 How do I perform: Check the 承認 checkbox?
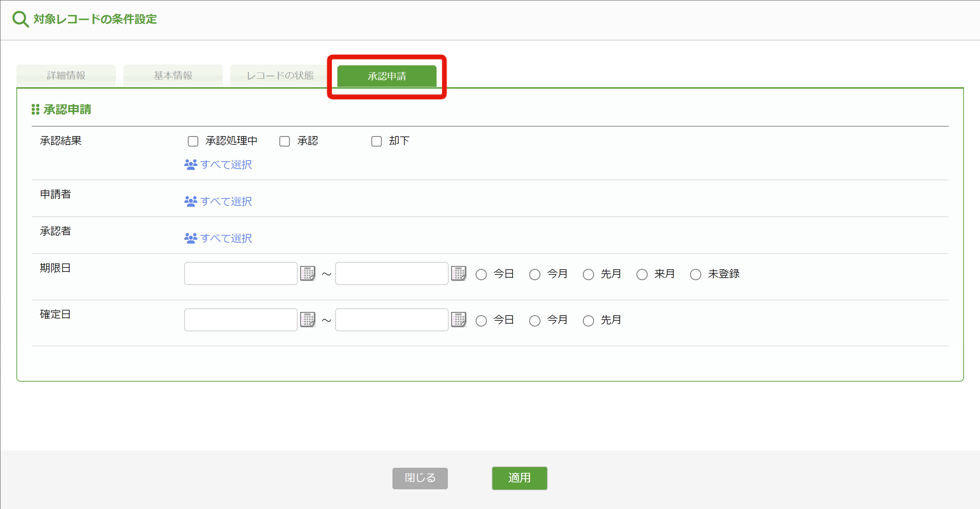pyautogui.click(x=284, y=141)
